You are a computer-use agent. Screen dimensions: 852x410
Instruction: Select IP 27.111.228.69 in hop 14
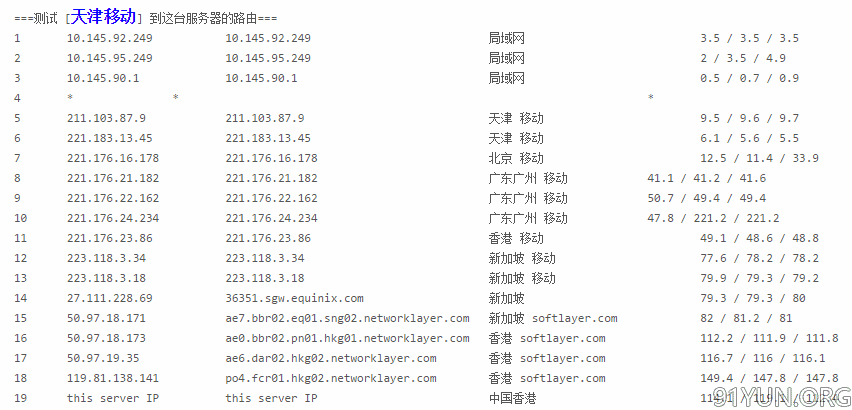[110, 298]
